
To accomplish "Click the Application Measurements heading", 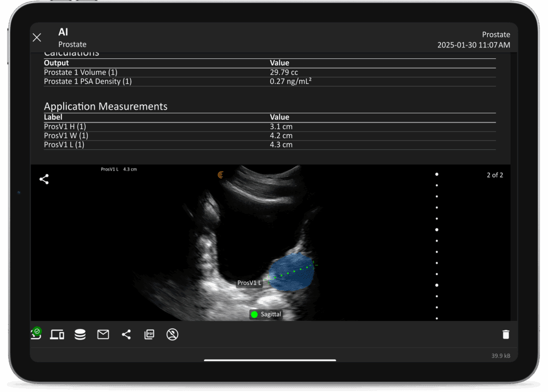I will 105,106.
